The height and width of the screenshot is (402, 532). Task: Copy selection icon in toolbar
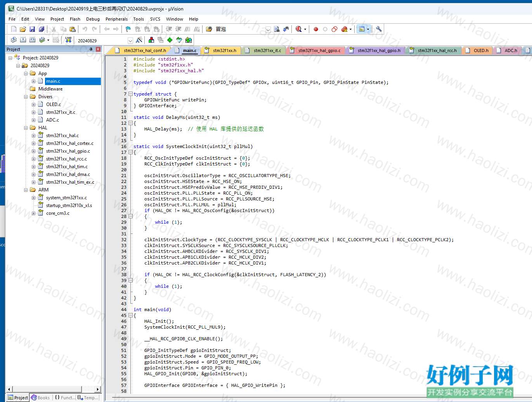pos(63,29)
